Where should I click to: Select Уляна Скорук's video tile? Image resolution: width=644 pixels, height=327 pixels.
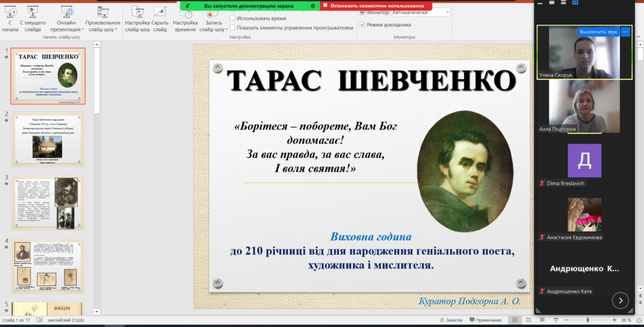click(x=584, y=52)
